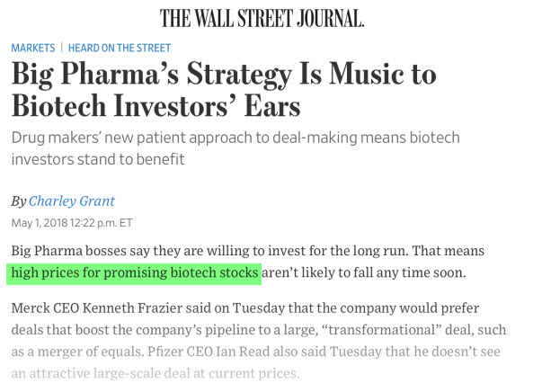
Task: Click author name Charley Grant
Action: click(72, 200)
